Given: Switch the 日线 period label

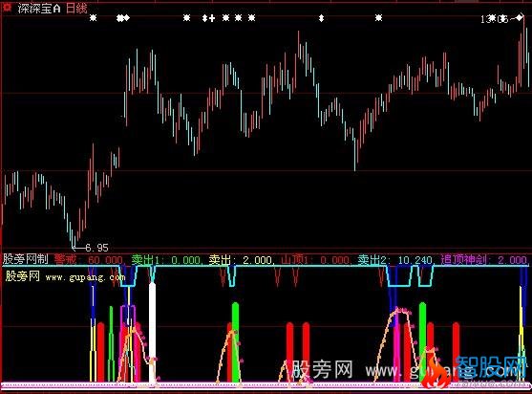Looking at the screenshot, I should (76, 9).
